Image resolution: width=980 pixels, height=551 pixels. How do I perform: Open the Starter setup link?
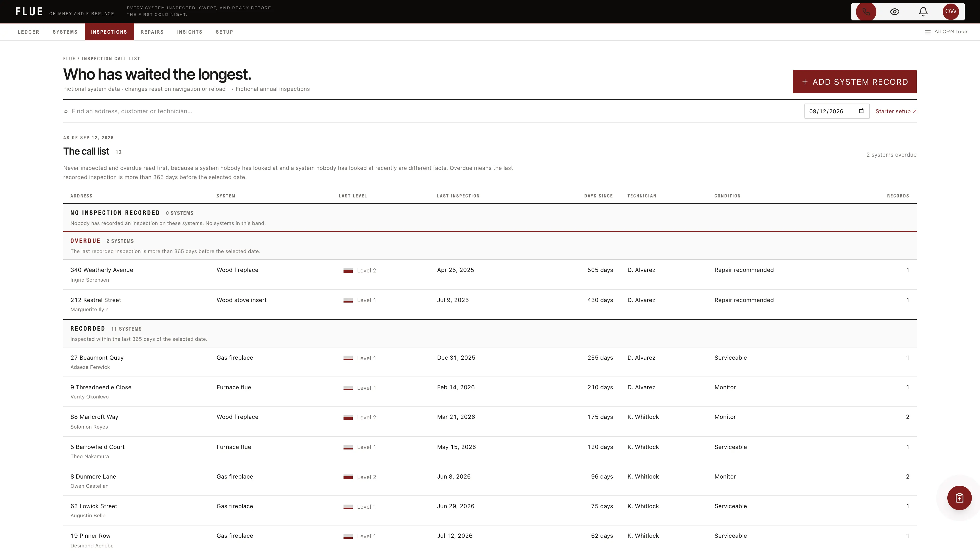[896, 111]
